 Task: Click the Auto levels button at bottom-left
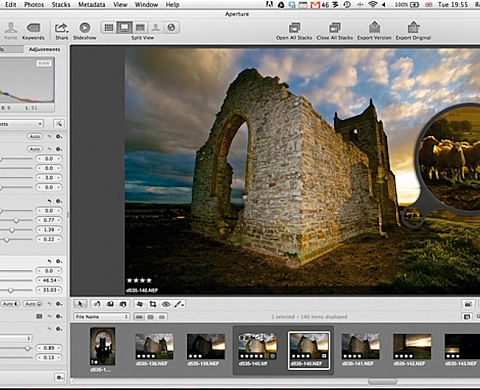(10, 304)
